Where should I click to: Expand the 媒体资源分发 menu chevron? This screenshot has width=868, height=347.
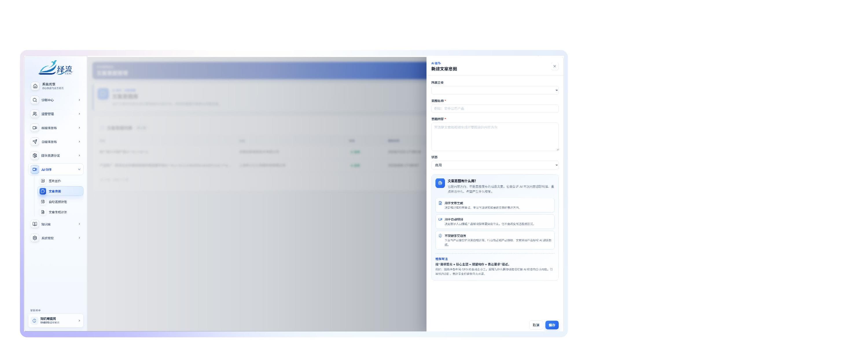(79, 156)
